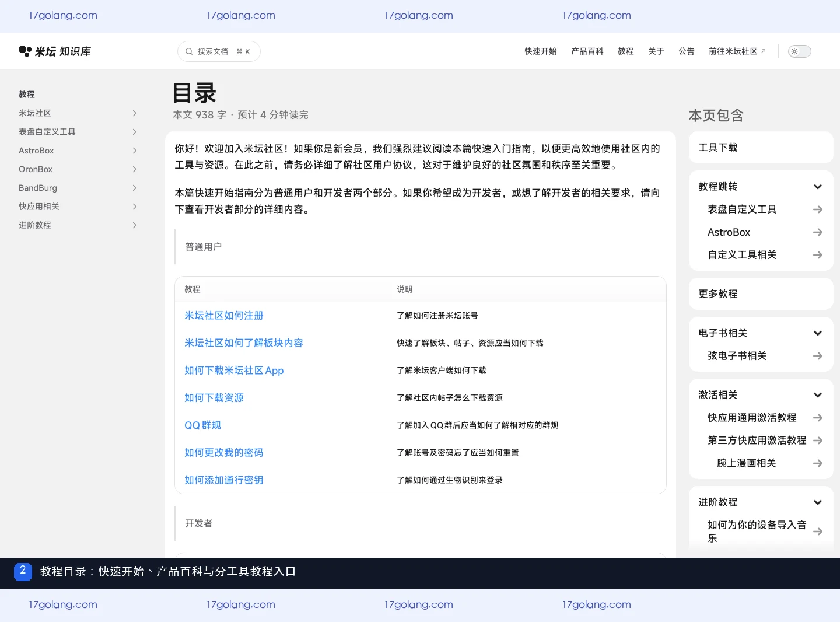Viewport: 840px width, 622px height.
Task: Click the arrow beside 弦电子书相关
Action: 818,356
